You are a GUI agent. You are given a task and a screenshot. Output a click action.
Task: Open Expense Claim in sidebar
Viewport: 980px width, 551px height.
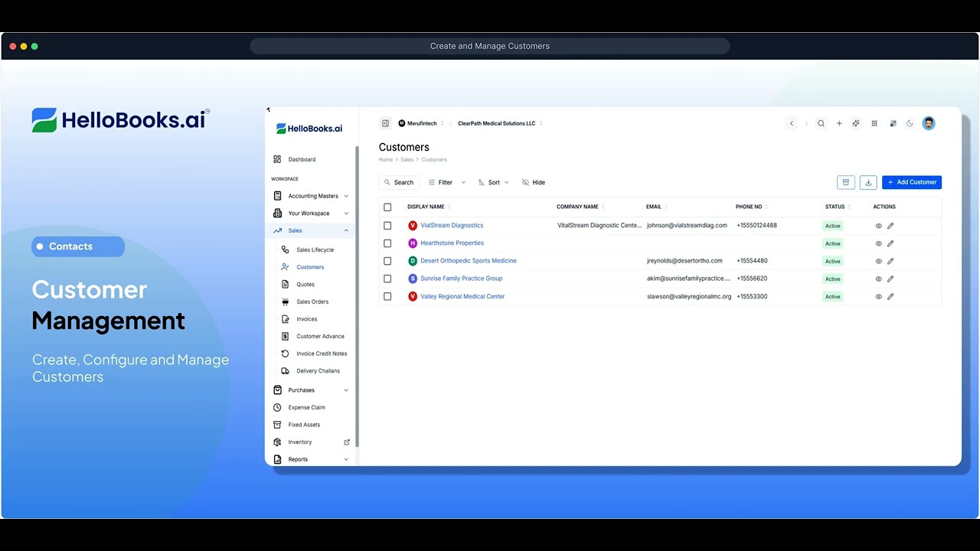[306, 408]
